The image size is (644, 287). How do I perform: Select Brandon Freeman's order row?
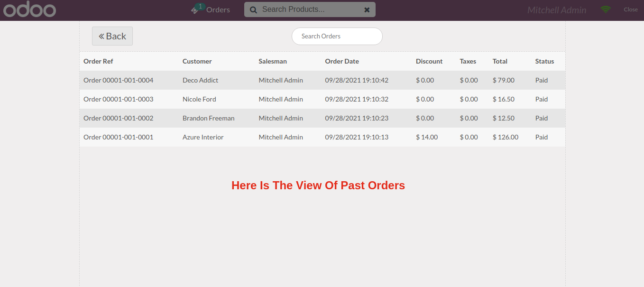208,118
